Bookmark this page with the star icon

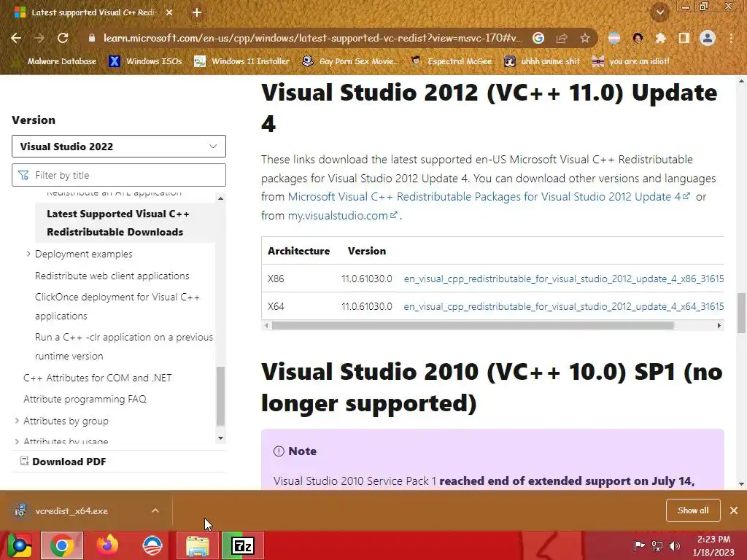(x=585, y=38)
